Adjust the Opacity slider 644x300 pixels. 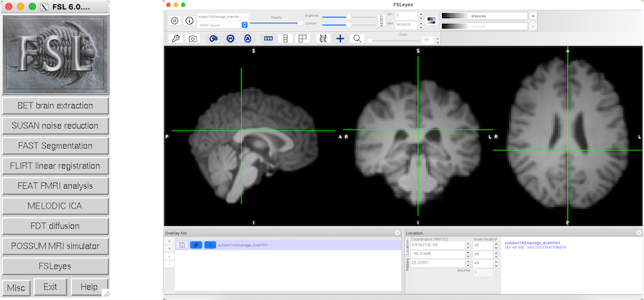click(x=276, y=23)
